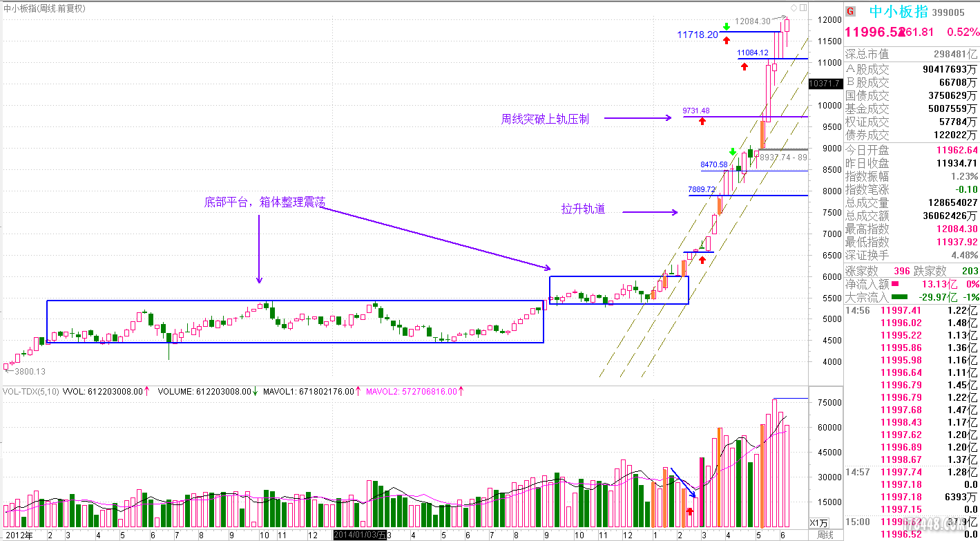Click the tick row priced 11998.43

(912, 422)
